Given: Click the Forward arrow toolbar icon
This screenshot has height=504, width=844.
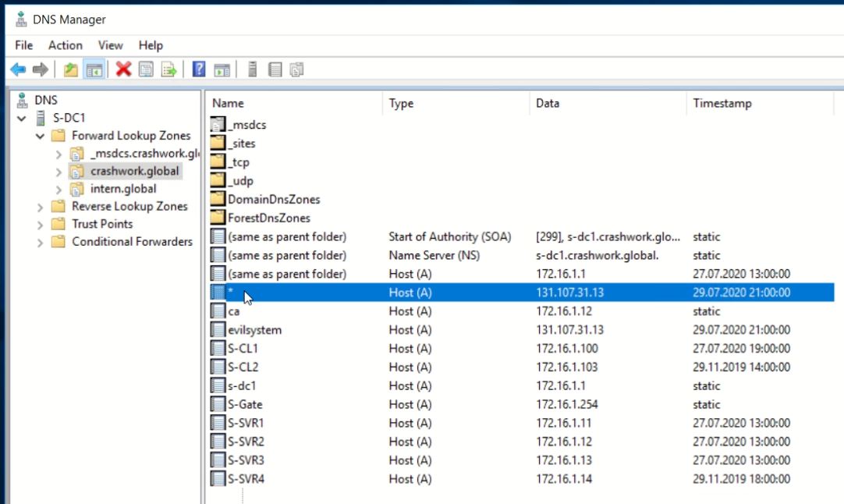Looking at the screenshot, I should [x=41, y=69].
